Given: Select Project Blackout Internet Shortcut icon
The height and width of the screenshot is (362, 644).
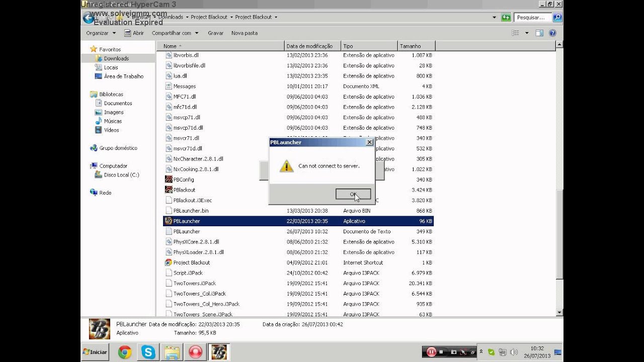Looking at the screenshot, I should point(169,262).
